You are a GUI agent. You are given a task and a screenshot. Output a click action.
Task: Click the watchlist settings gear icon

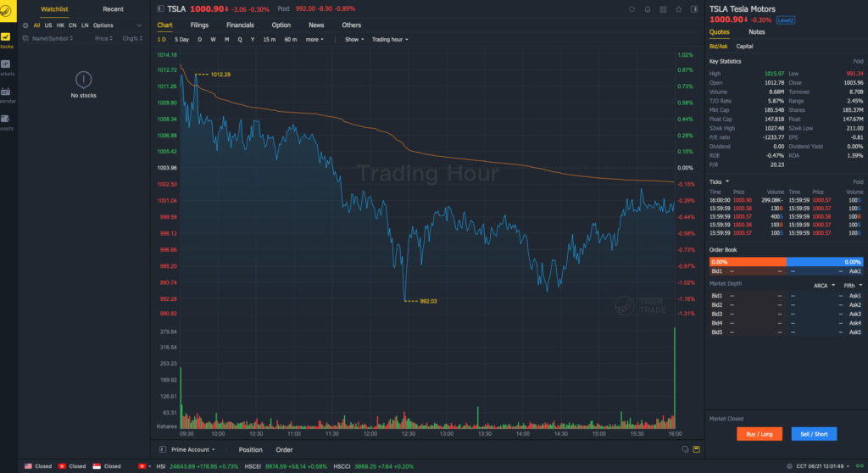pyautogui.click(x=25, y=25)
